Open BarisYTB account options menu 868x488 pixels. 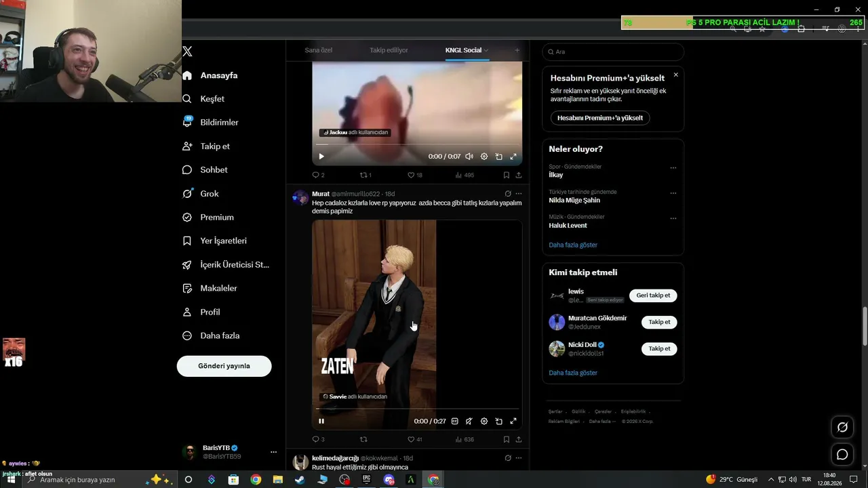pos(274,452)
